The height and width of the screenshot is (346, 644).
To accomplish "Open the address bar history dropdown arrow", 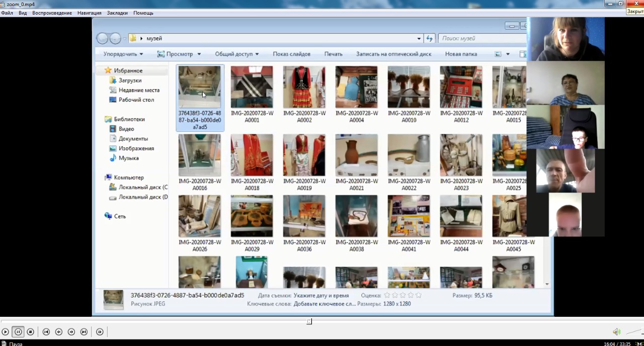I will [419, 38].
